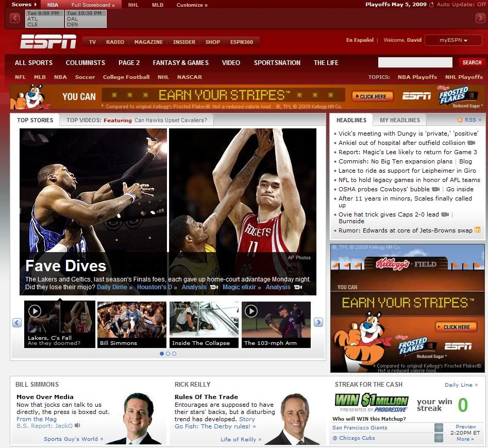Select third carousel page dot
488x448 pixels.
(x=174, y=354)
